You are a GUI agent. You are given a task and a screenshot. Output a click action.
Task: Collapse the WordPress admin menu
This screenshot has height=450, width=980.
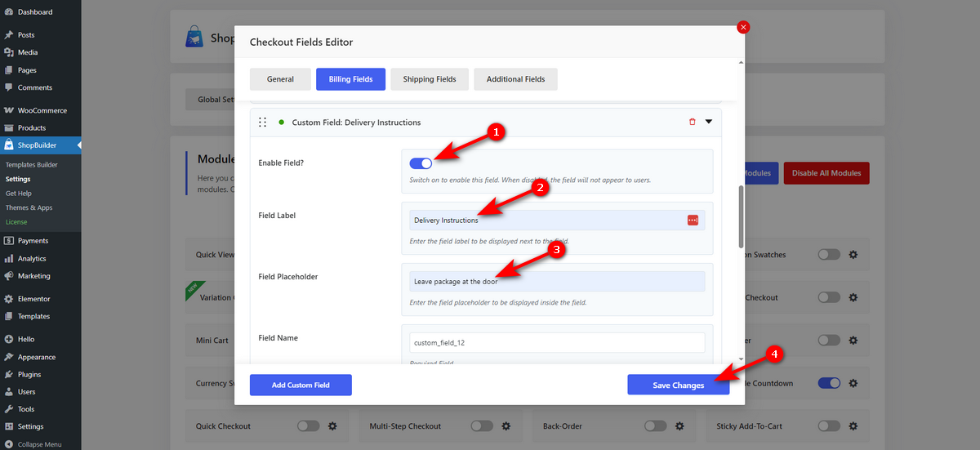[33, 444]
